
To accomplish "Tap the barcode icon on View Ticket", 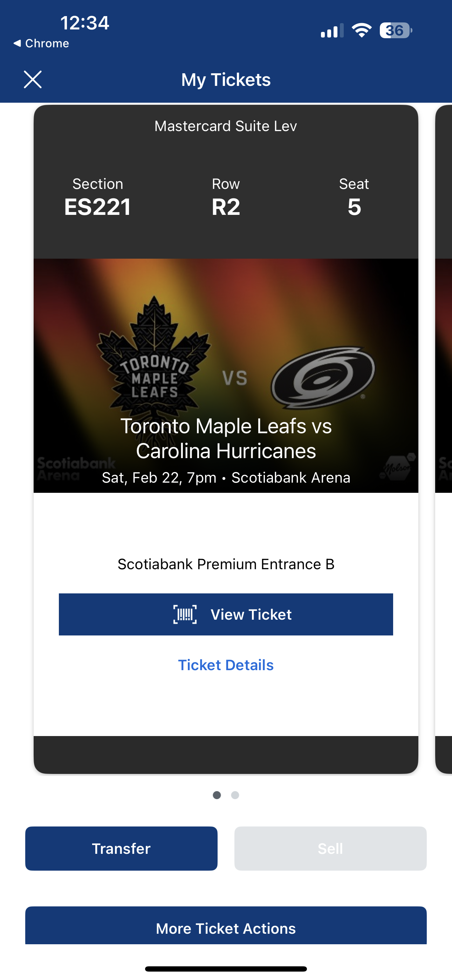I will pyautogui.click(x=185, y=614).
